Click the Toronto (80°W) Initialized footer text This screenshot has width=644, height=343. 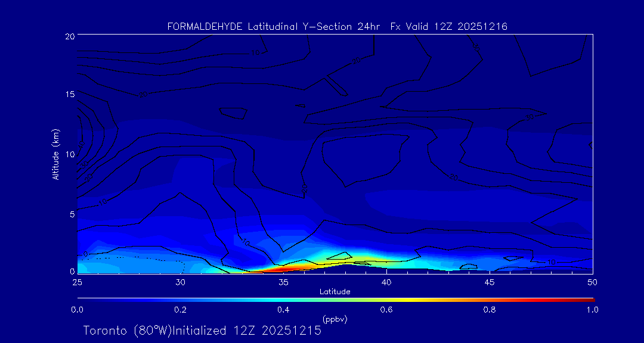click(202, 330)
